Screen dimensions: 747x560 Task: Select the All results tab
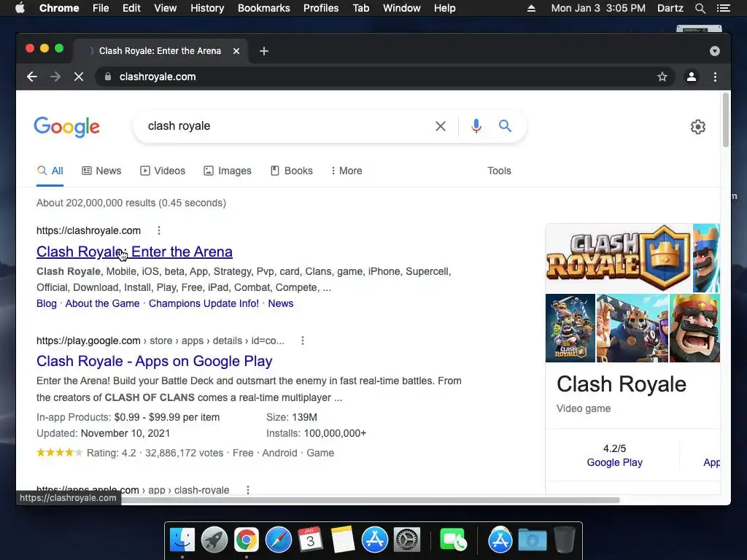[x=50, y=171]
